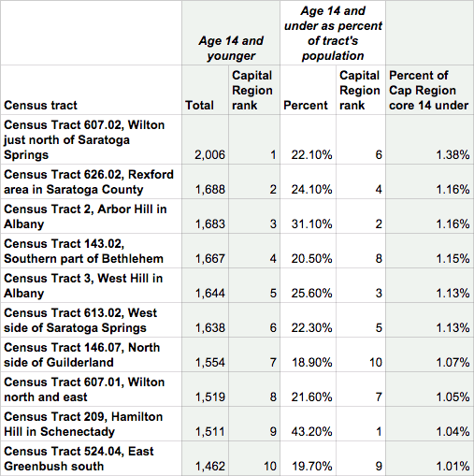This screenshot has height=476, width=474.
Task: Click Census Tract 524.04 East Greenbush cell
Action: pos(91,458)
